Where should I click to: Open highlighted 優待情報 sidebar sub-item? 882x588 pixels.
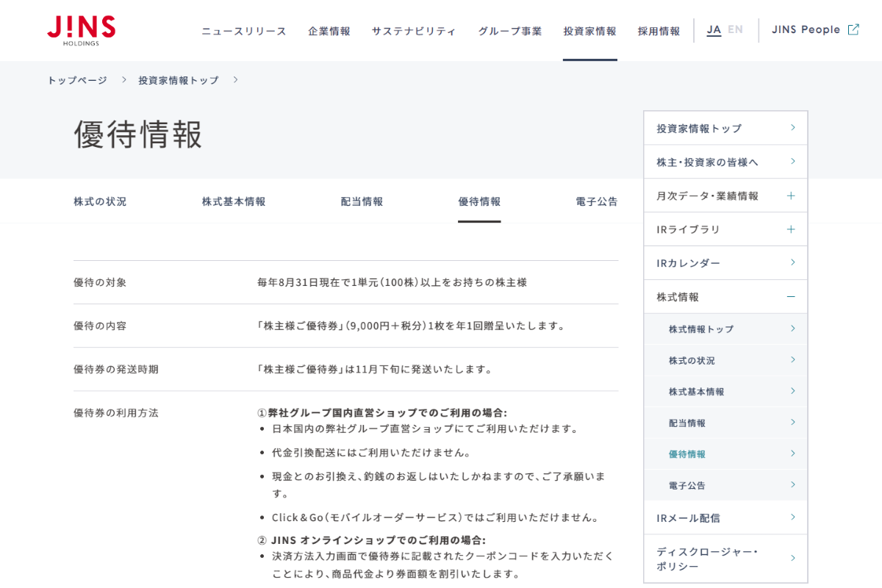click(725, 454)
